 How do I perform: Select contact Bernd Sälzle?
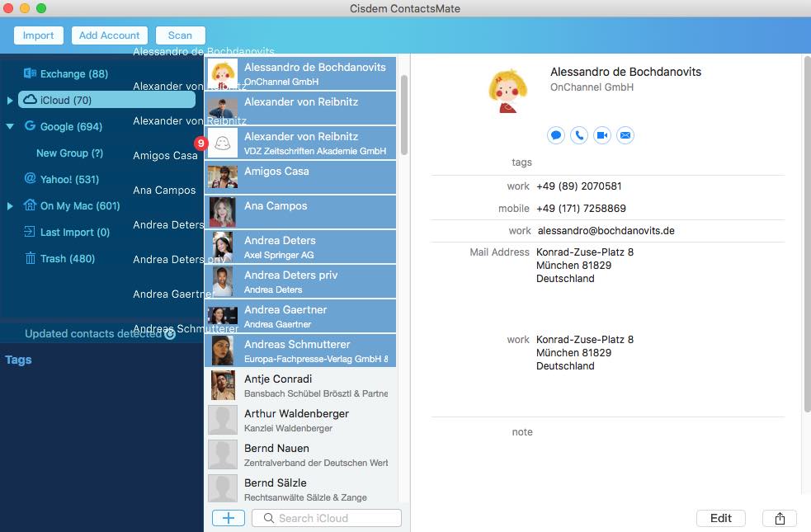coord(300,489)
